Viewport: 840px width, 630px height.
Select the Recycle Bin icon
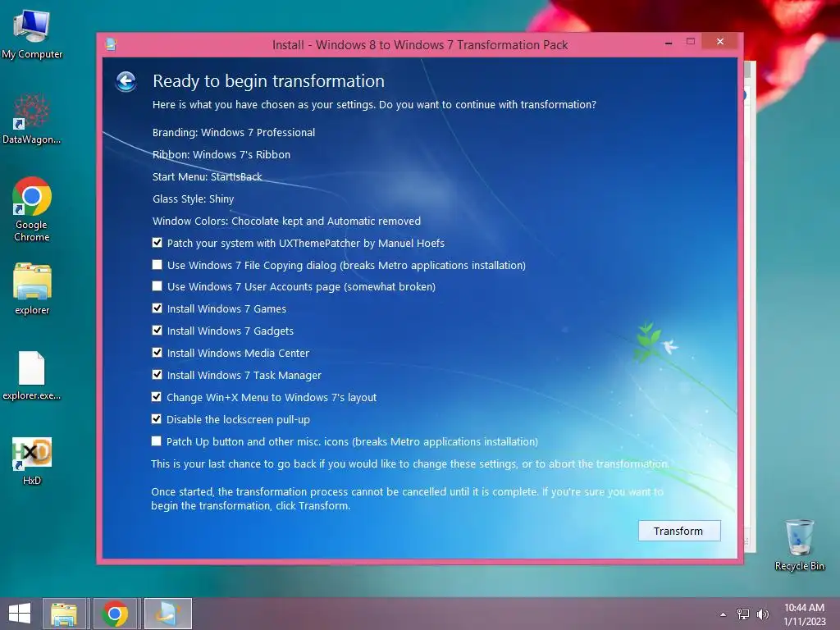point(799,545)
